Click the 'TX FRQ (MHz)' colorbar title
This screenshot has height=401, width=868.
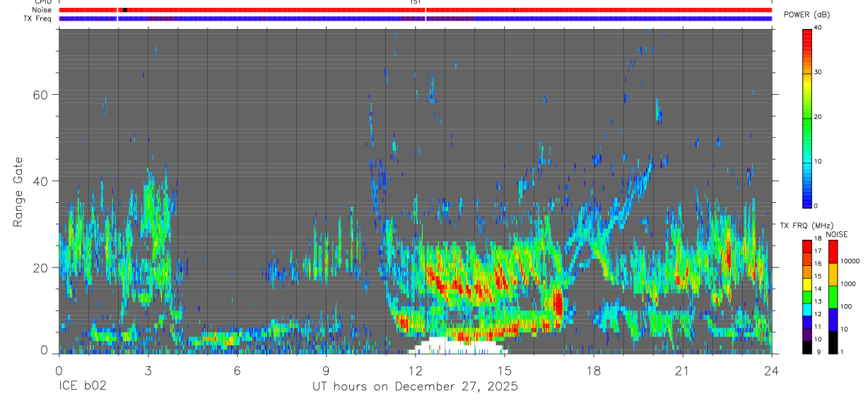(x=806, y=226)
